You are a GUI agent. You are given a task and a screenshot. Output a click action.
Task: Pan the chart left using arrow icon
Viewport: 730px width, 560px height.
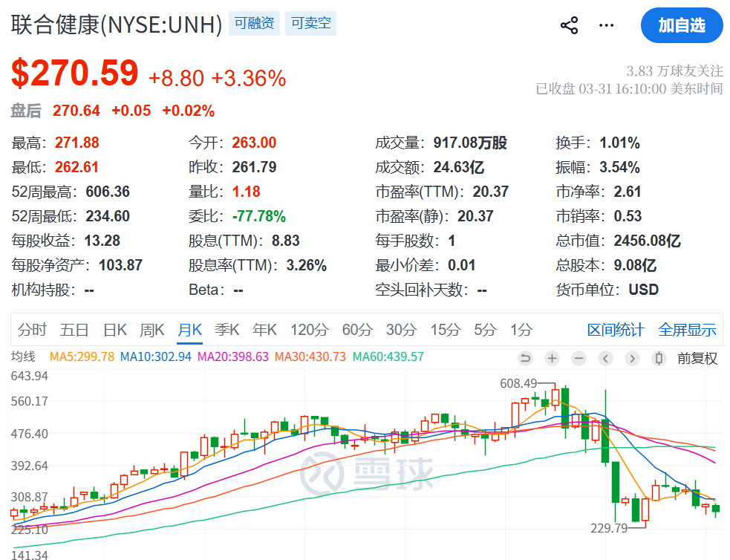coord(604,358)
